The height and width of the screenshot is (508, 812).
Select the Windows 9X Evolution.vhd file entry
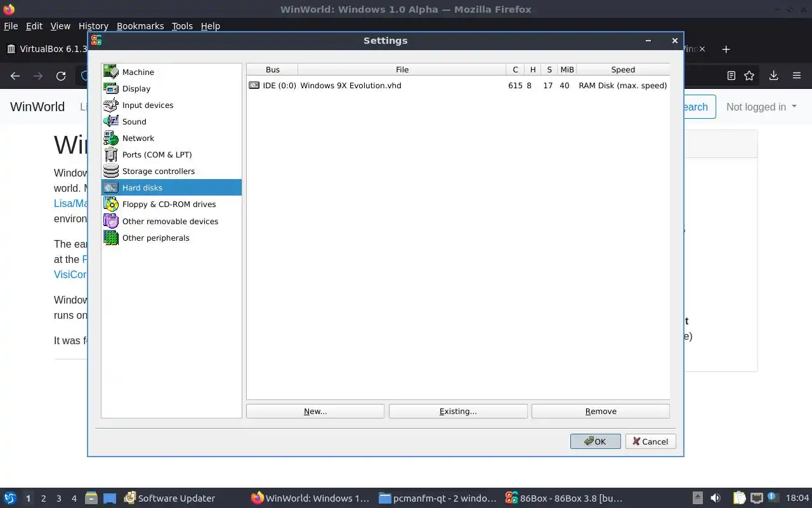351,85
